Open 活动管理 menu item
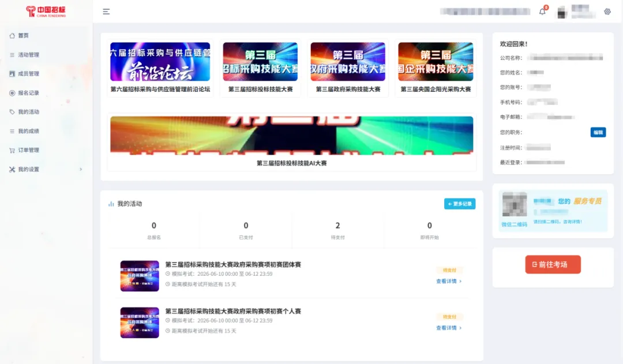 29,55
